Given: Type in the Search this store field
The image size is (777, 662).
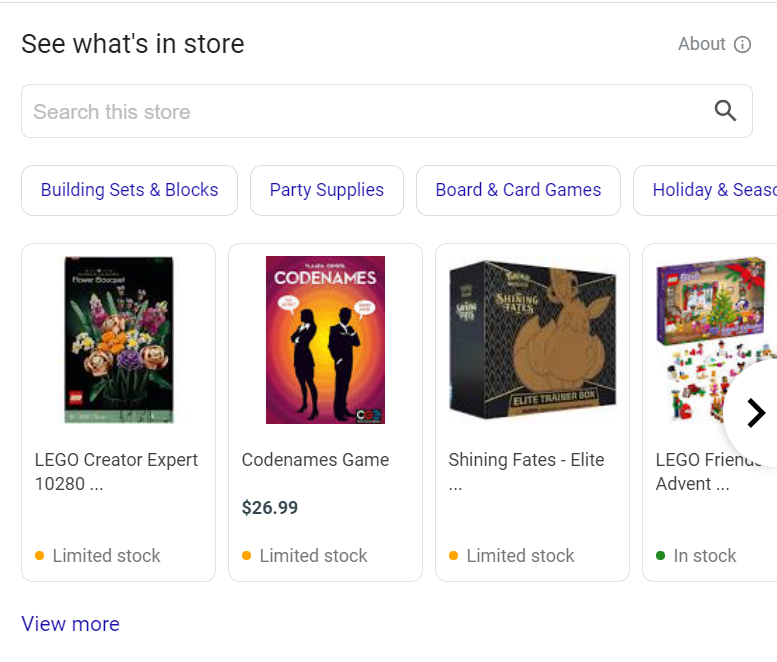Looking at the screenshot, I should 360,111.
